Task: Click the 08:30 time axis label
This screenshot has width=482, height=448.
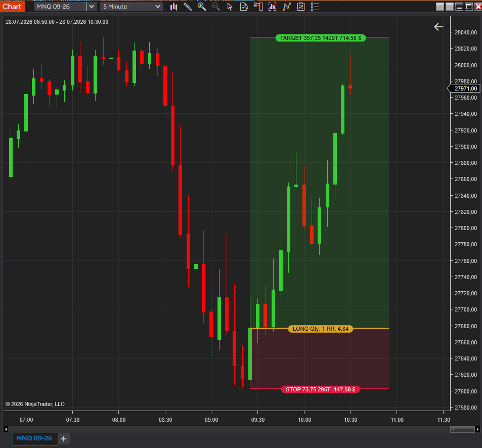Action: [165, 420]
